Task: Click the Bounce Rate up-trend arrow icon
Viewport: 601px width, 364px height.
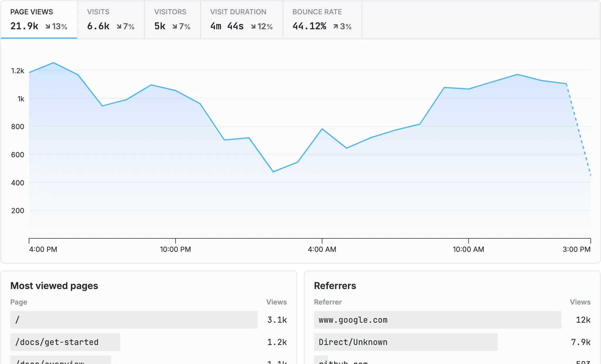Action: (336, 27)
